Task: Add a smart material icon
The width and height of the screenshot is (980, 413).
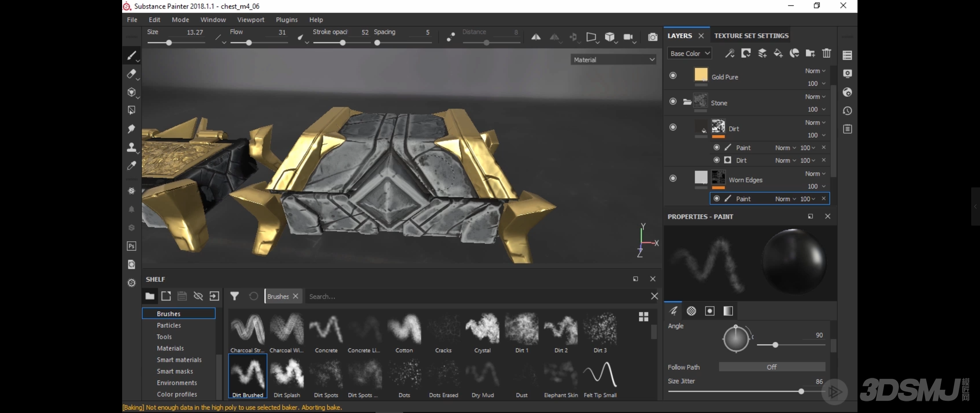Action: [x=794, y=53]
